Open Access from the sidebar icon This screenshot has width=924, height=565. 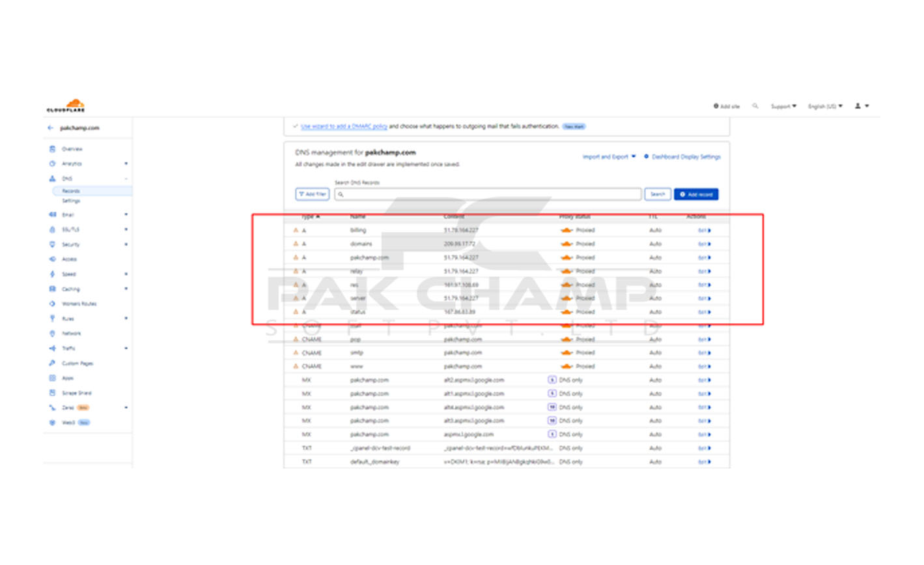tap(52, 259)
